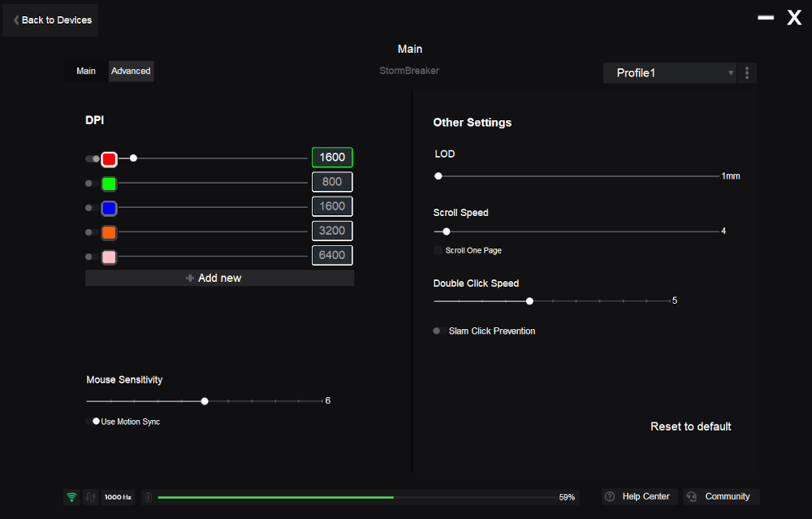812x519 pixels.
Task: Click the LOD slider handle
Action: tap(438, 176)
